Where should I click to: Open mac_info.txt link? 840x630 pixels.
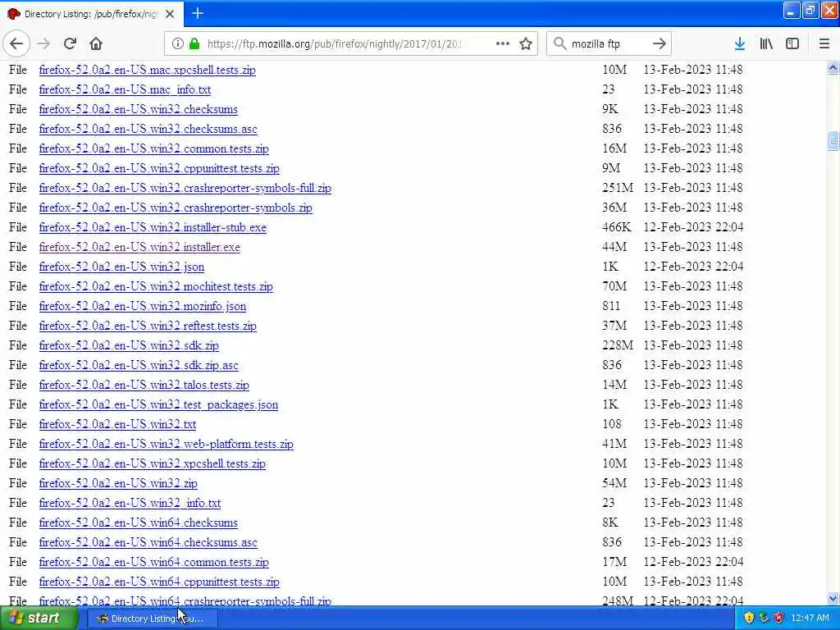125,89
